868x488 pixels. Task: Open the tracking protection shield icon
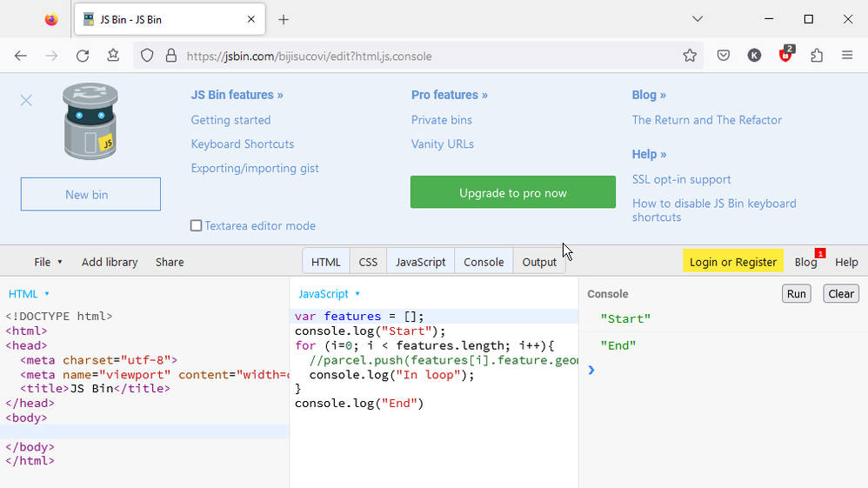coord(147,56)
